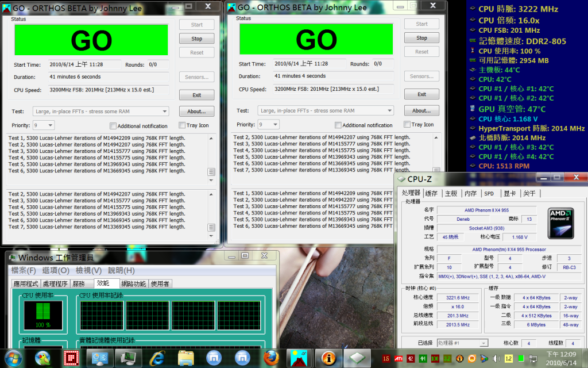Screen dimensions: 588x368
Task: Enable Tray Icon in left ORTHOS window
Action: (x=182, y=125)
